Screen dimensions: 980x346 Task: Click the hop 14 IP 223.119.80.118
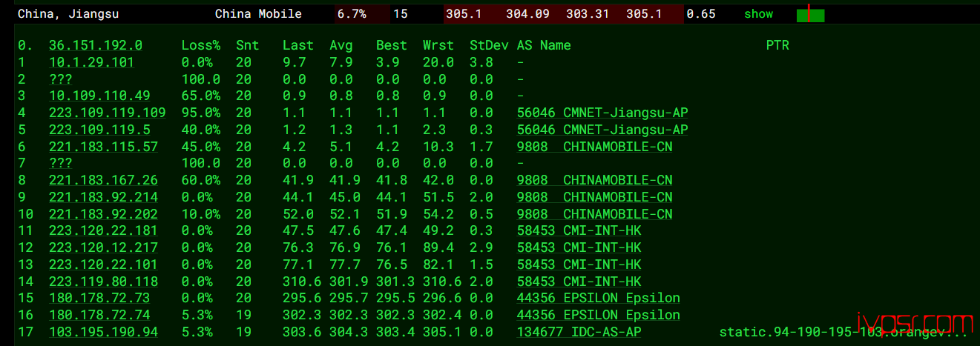point(103,282)
